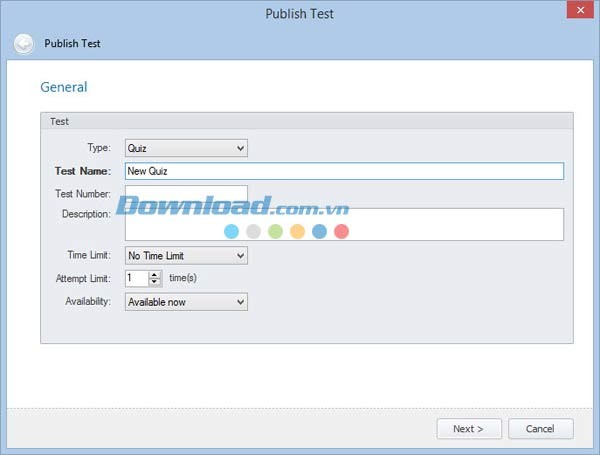600x455 pixels.
Task: Click the green circle in the dot row
Action: [275, 232]
